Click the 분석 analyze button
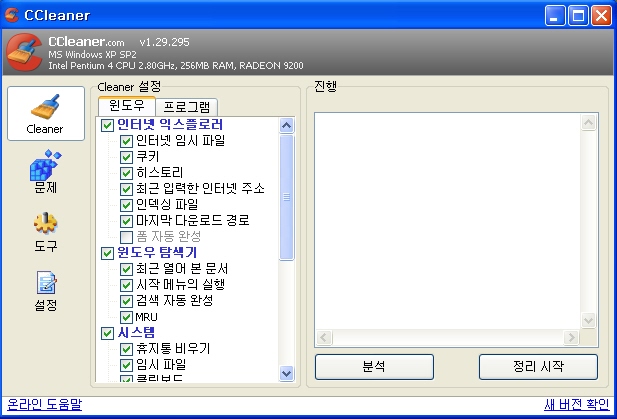Image resolution: width=617 pixels, height=419 pixels. click(x=374, y=367)
